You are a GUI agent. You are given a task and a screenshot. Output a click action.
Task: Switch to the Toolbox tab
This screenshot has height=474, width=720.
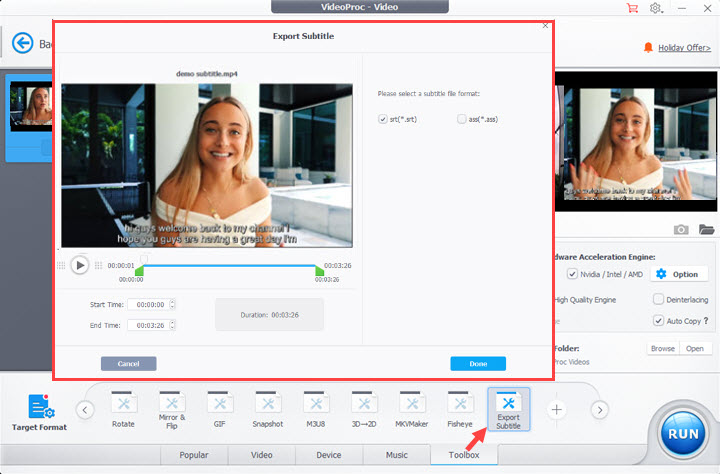[464, 455]
